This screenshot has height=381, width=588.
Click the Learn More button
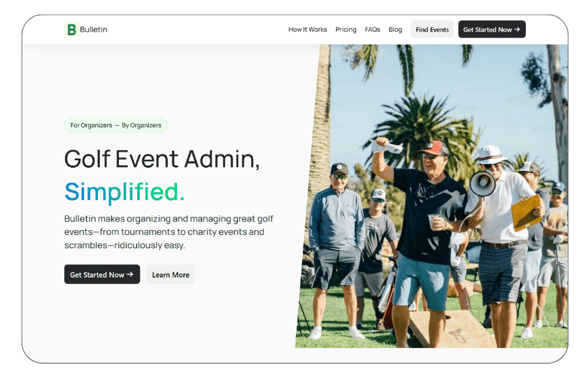pyautogui.click(x=171, y=275)
